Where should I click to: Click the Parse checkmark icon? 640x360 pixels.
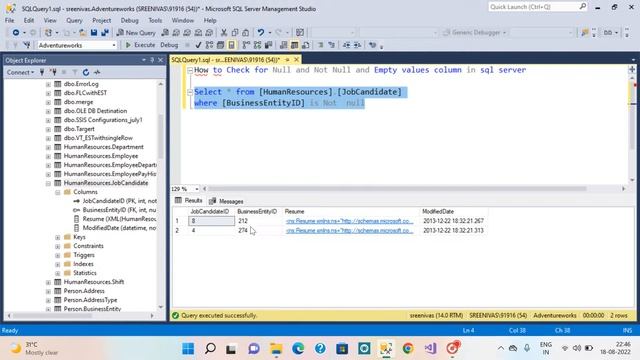198,45
